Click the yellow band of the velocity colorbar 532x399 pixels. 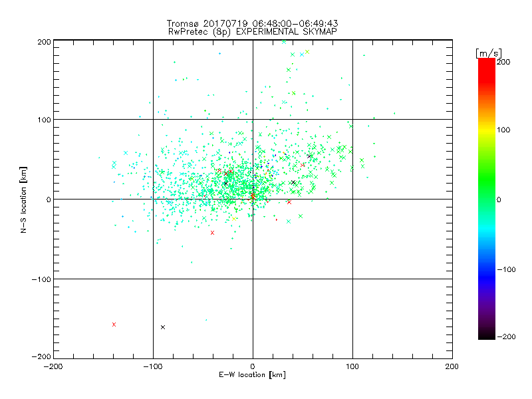pyautogui.click(x=487, y=130)
